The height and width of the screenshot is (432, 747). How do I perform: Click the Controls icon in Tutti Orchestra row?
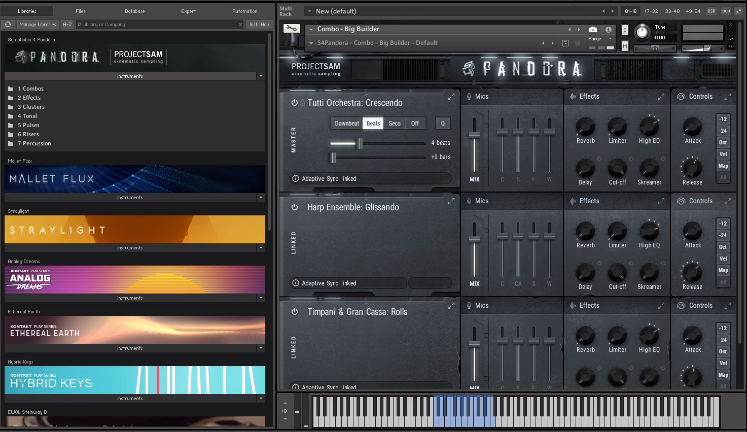681,96
